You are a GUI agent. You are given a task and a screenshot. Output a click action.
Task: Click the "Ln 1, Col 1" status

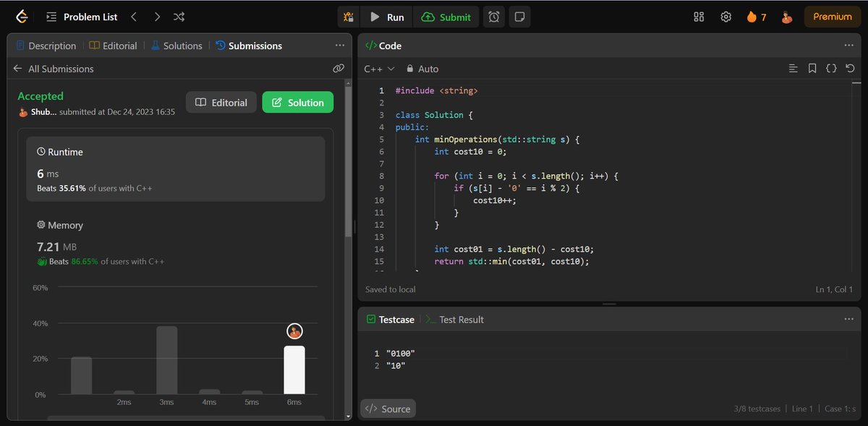pos(835,289)
